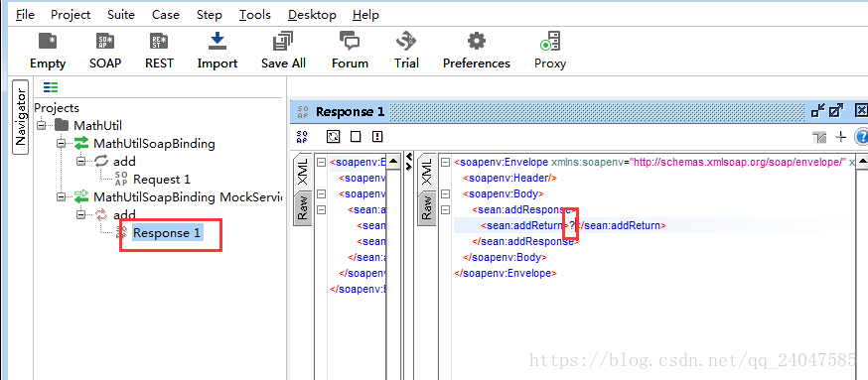Collapse soapenv:Body in response editor

click(x=445, y=194)
